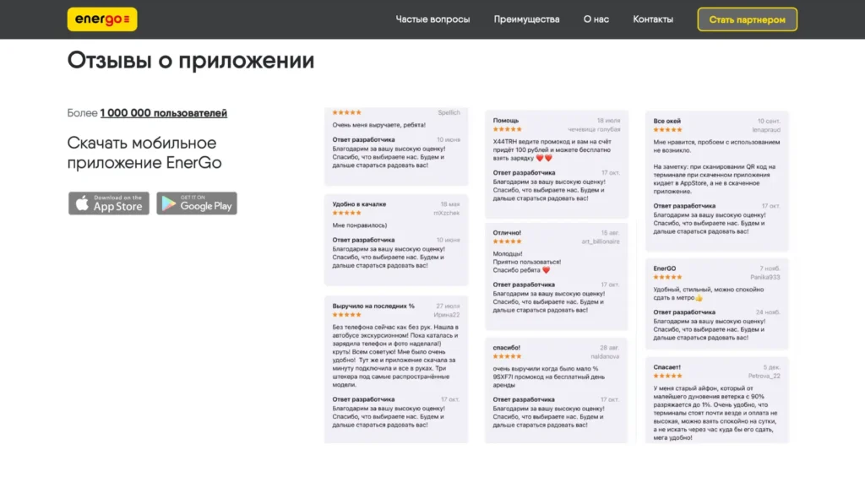The image size is (865, 504).
Task: Open 'Частые вопросы' menu item
Action: (x=432, y=19)
